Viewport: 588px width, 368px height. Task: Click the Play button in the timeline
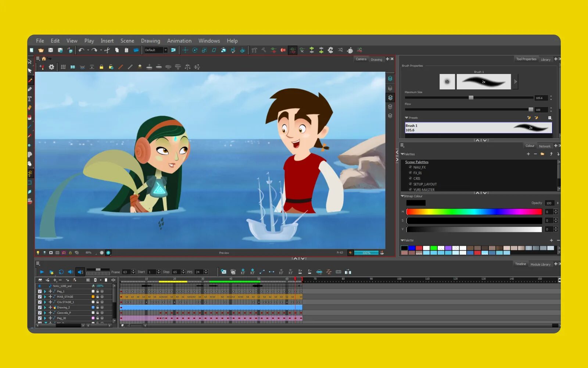pyautogui.click(x=42, y=272)
